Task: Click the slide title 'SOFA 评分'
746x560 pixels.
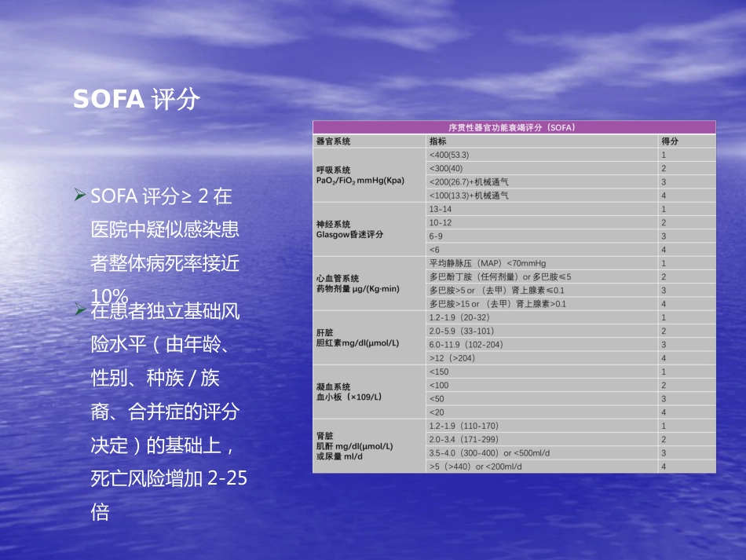Action: (x=136, y=99)
